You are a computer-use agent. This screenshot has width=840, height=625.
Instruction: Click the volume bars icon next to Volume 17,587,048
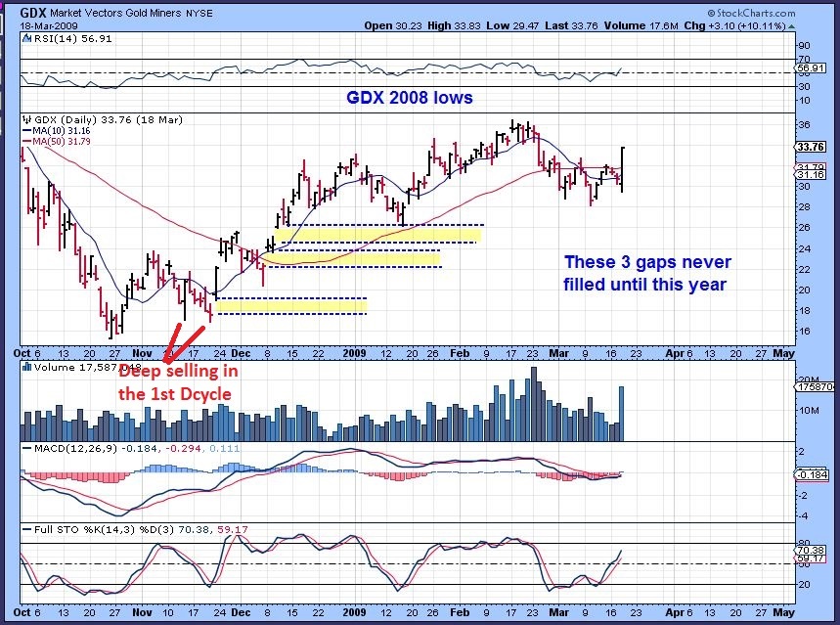click(26, 367)
